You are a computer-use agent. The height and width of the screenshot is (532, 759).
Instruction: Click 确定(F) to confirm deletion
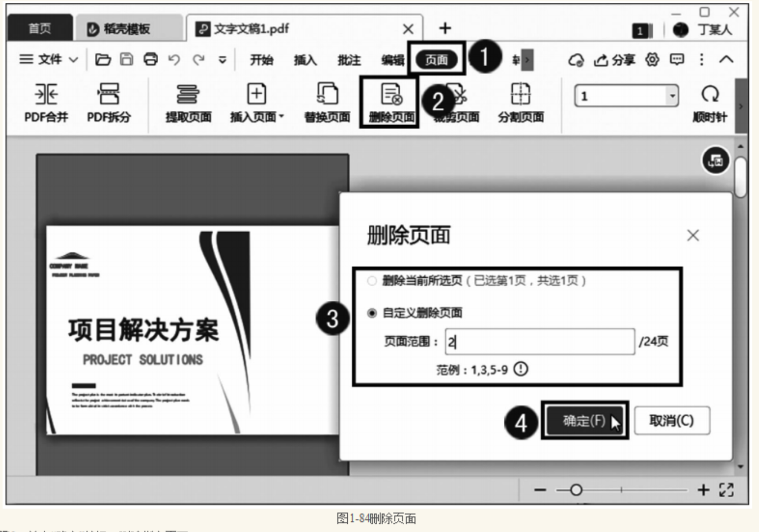pyautogui.click(x=585, y=421)
